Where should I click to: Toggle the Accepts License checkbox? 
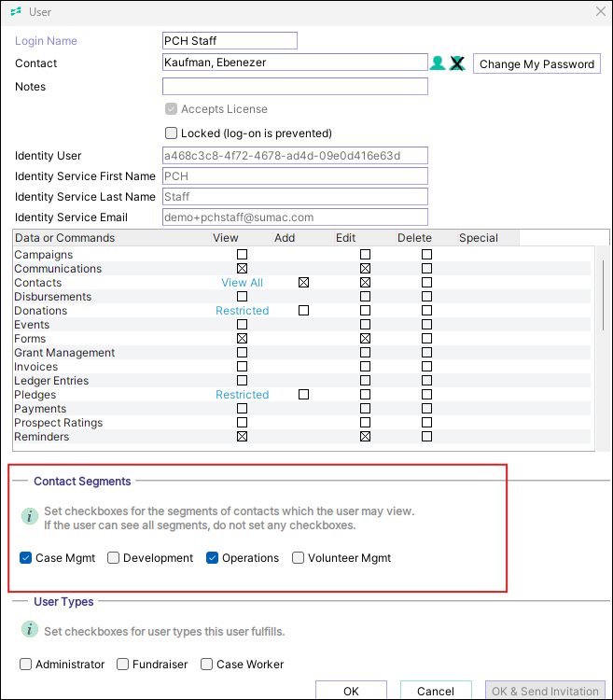[171, 109]
